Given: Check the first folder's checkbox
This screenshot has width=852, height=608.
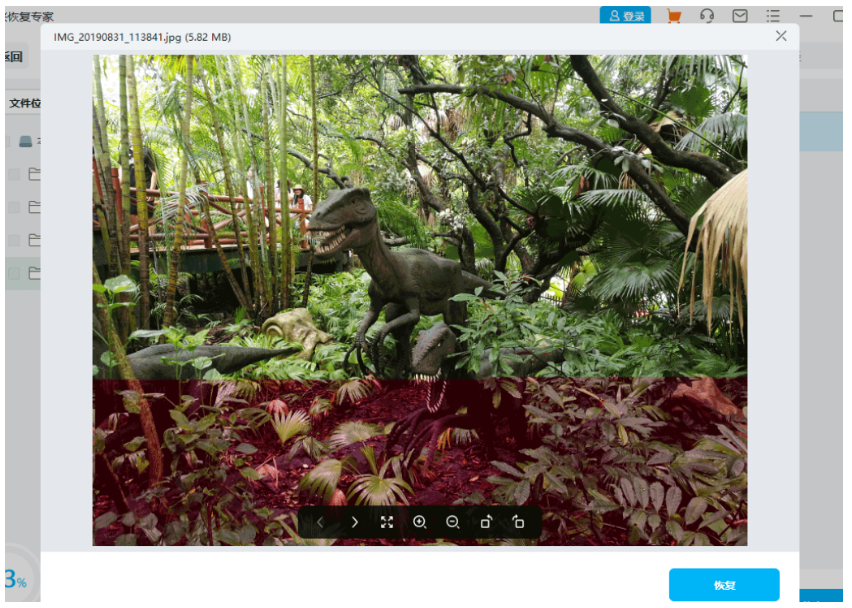Looking at the screenshot, I should pyautogui.click(x=14, y=174).
